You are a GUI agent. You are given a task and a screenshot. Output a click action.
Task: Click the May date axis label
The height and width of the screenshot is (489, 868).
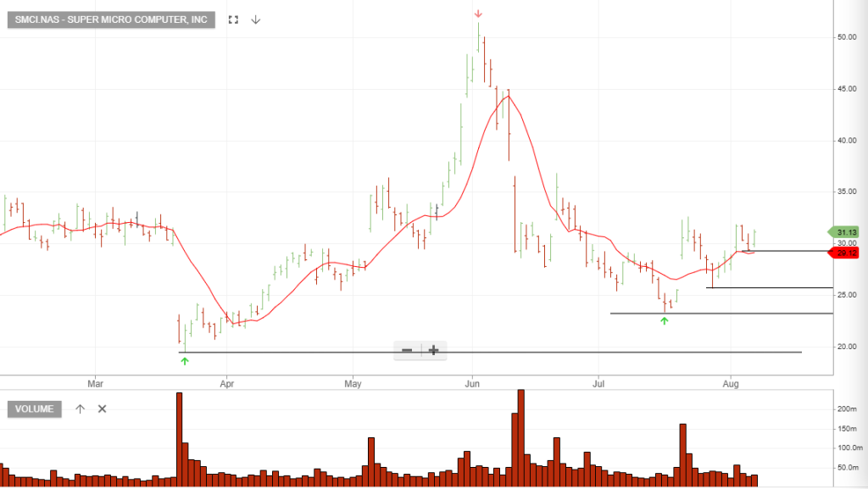353,383
